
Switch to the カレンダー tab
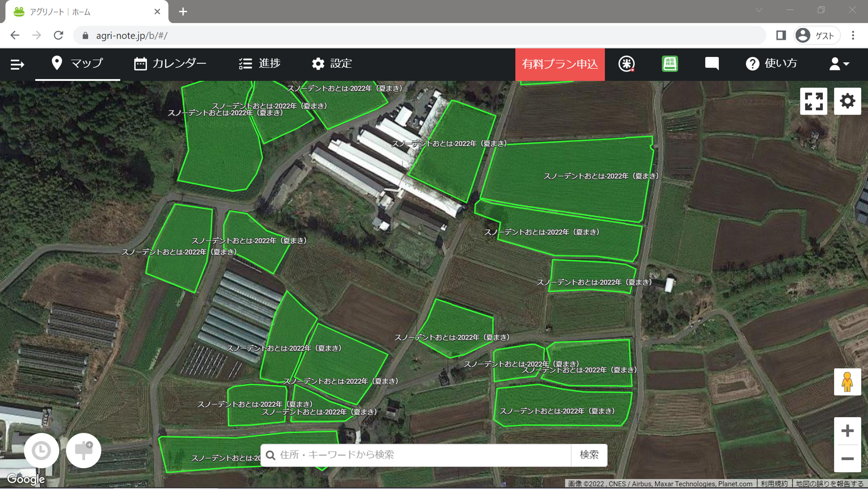pos(170,64)
